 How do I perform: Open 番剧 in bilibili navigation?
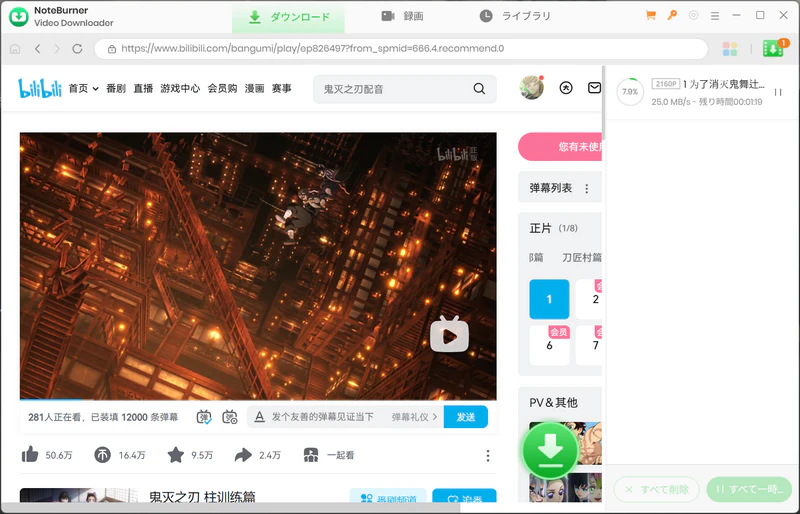pos(116,88)
